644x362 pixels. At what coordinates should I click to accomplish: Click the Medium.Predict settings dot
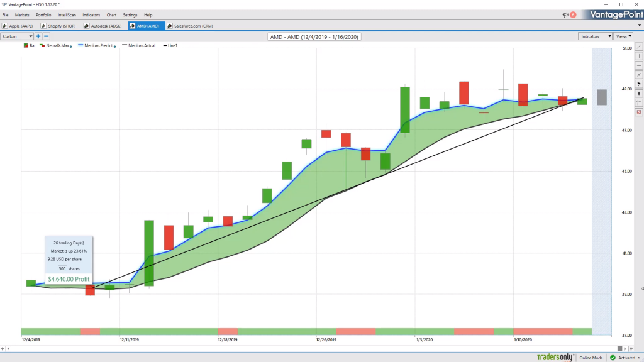point(114,47)
